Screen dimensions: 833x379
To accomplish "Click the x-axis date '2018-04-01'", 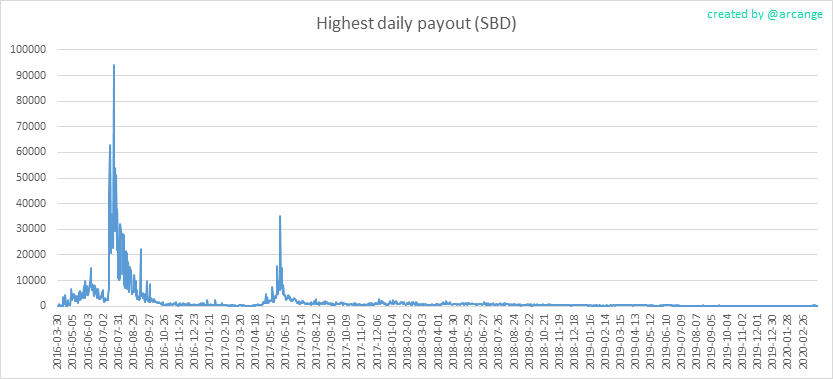I will coord(438,341).
